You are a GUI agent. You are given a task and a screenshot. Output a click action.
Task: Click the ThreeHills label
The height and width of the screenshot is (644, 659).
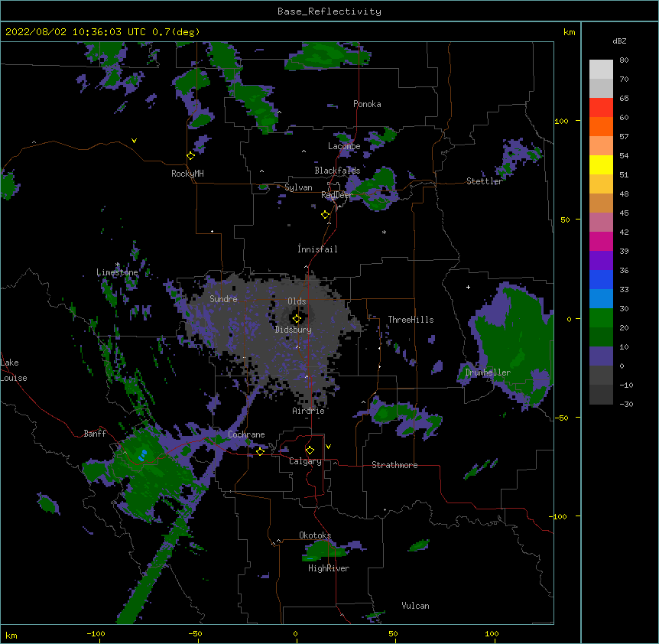411,320
